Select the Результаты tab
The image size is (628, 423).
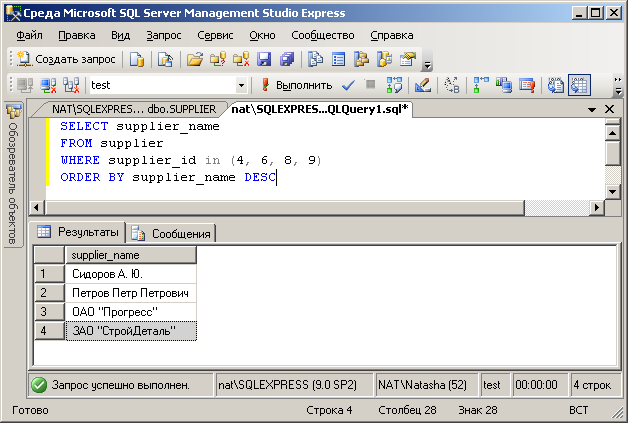(x=78, y=232)
